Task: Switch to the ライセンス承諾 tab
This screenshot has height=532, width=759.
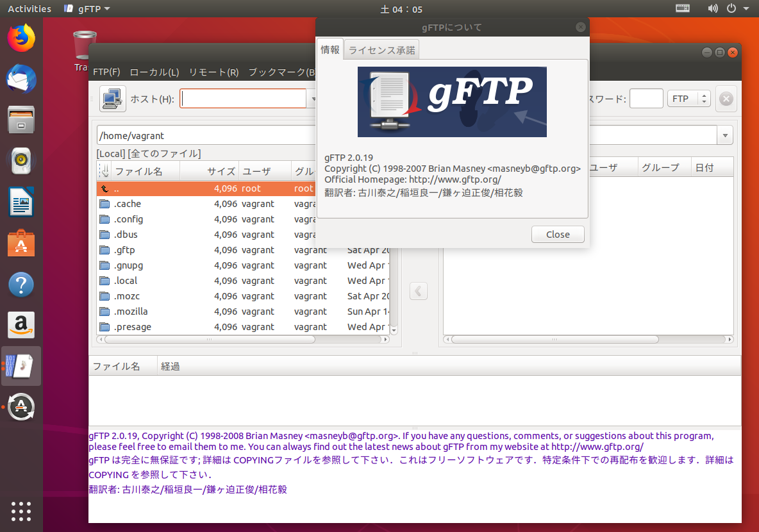Action: pyautogui.click(x=381, y=49)
